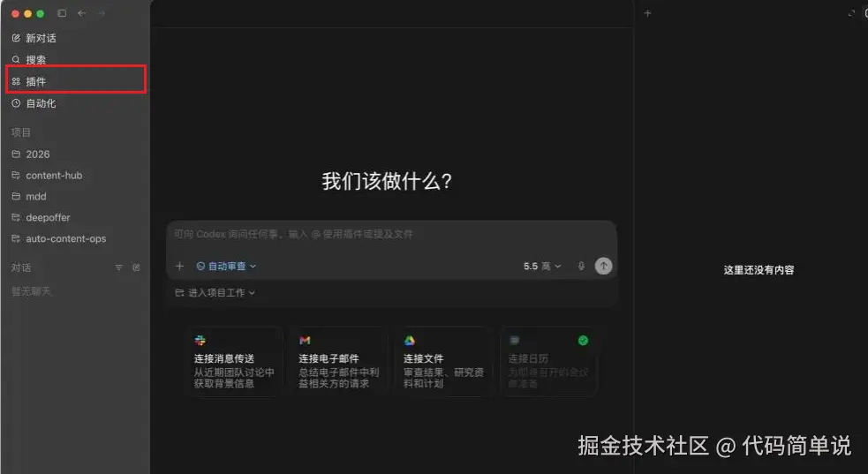Open the 5.5 高 model dropdown
This screenshot has height=474, width=868.
click(x=542, y=266)
